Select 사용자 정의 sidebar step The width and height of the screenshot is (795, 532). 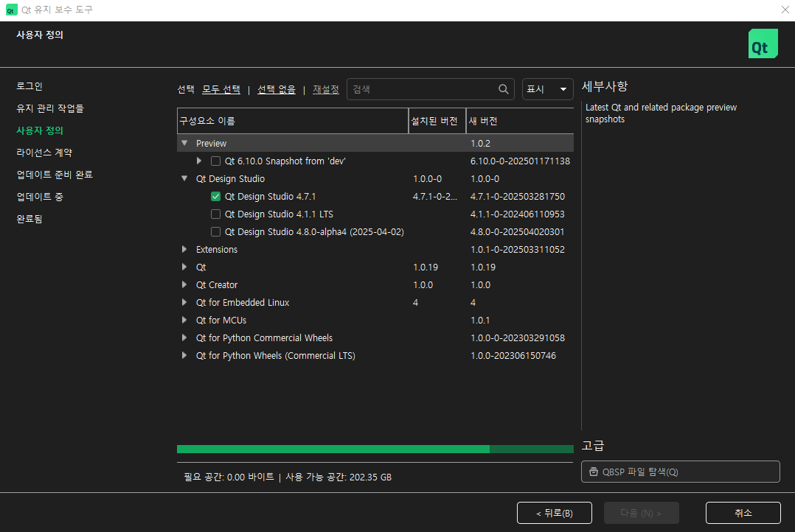pos(40,130)
